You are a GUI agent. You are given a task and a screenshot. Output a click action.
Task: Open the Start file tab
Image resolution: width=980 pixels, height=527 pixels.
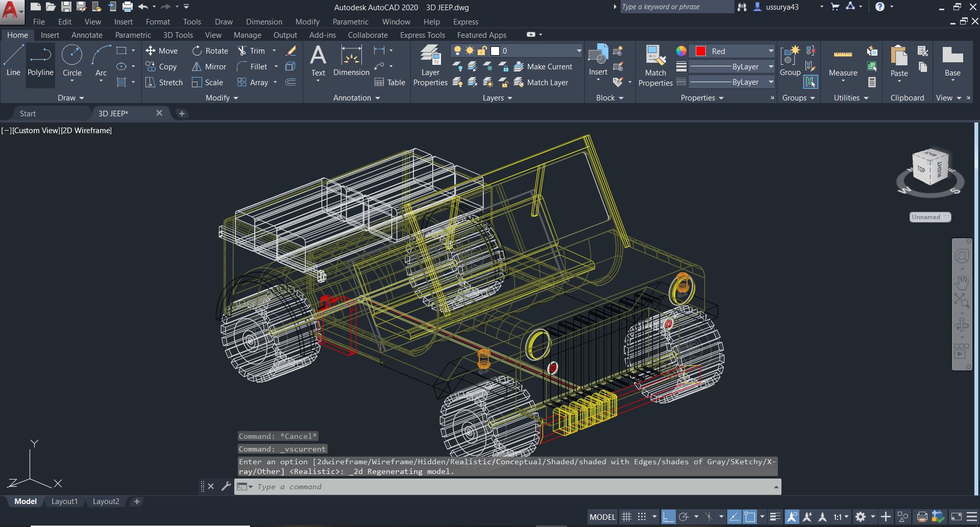[28, 113]
